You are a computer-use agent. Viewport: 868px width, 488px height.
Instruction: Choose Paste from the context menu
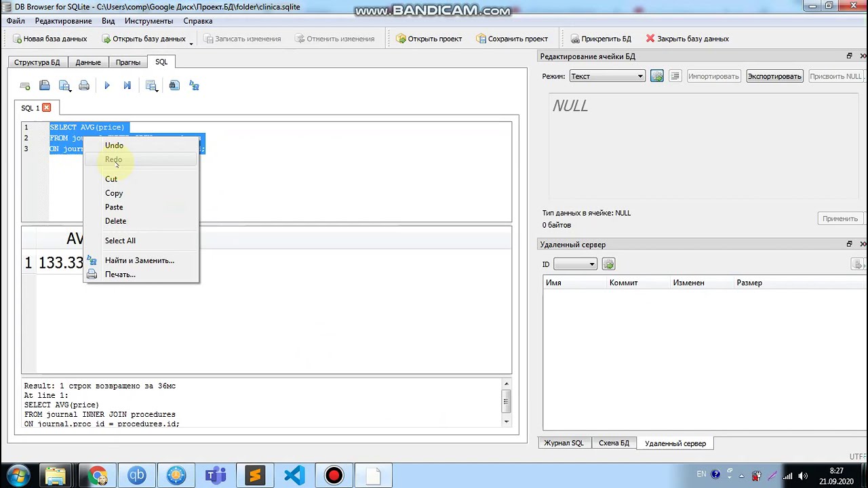141,207
